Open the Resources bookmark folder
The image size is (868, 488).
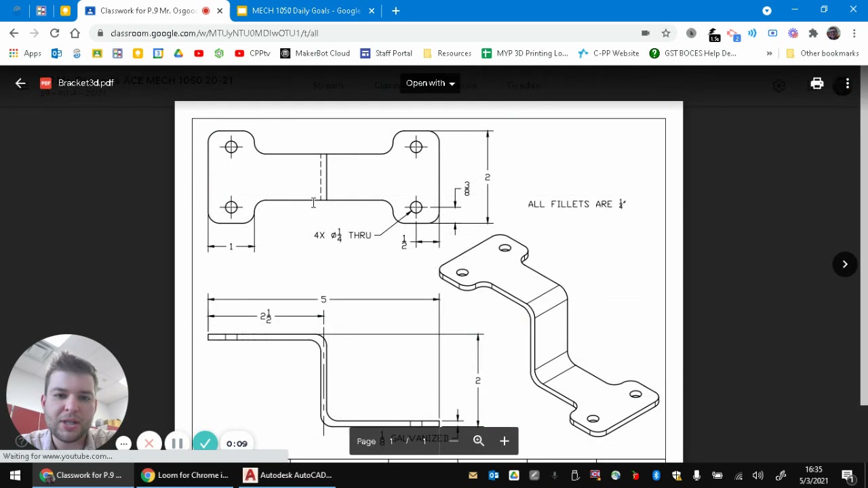click(447, 53)
